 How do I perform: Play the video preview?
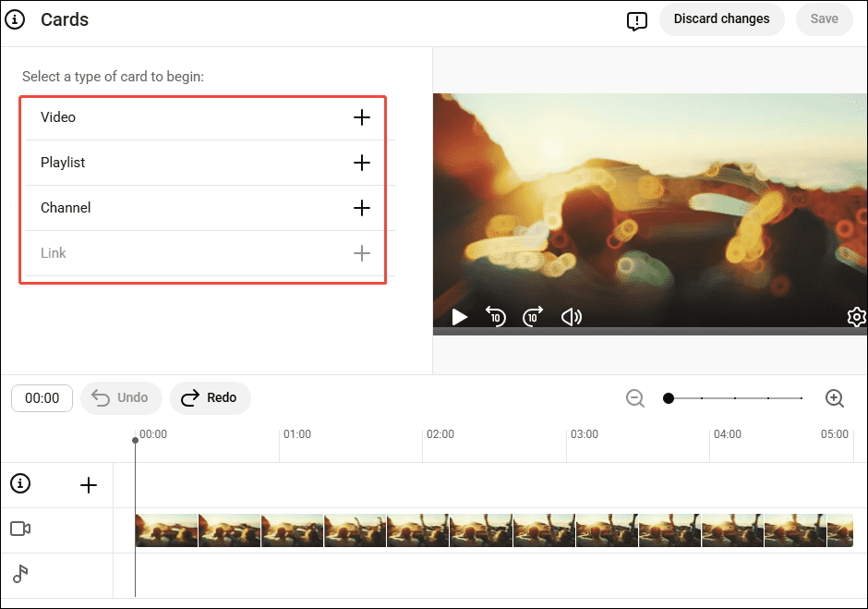point(459,317)
